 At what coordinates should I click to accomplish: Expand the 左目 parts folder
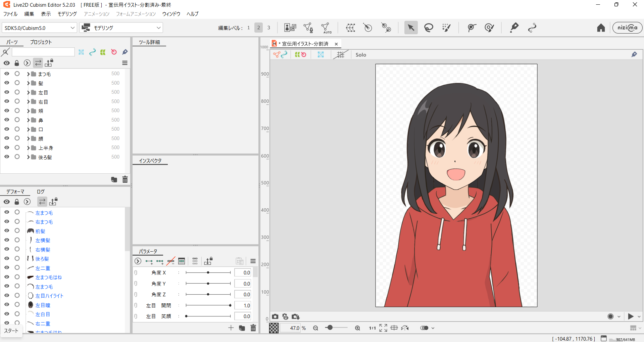pos(29,92)
